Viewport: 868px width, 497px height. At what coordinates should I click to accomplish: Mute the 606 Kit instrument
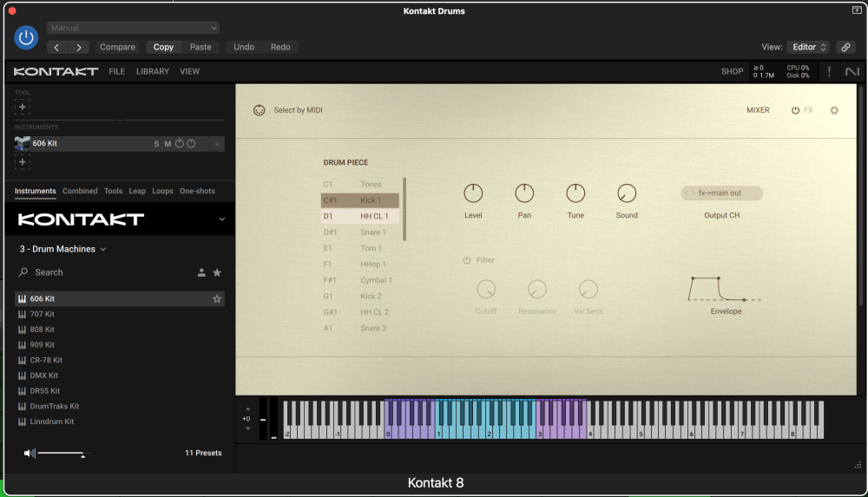coord(168,144)
